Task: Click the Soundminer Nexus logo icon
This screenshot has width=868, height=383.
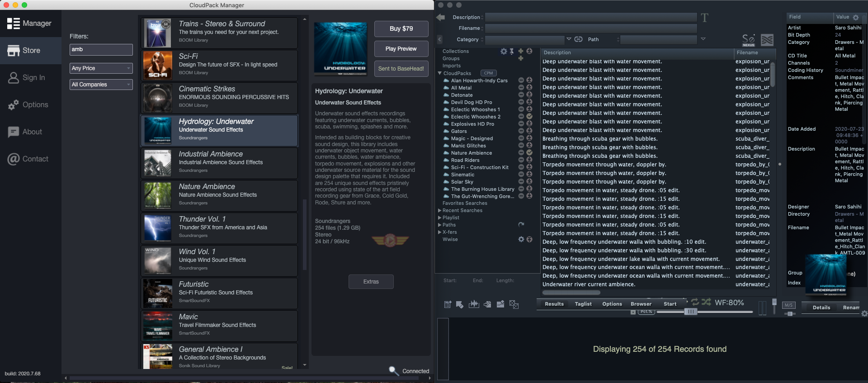Action: pos(749,40)
